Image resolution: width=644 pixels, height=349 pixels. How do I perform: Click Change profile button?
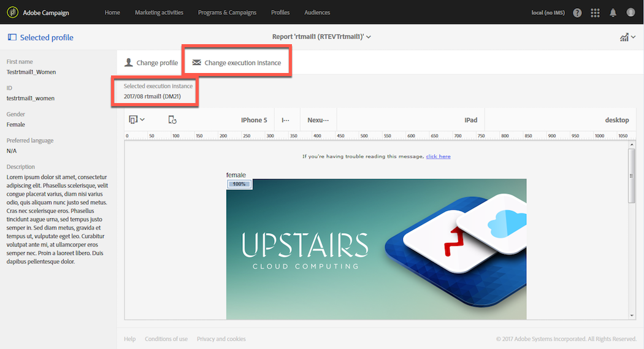pyautogui.click(x=151, y=63)
